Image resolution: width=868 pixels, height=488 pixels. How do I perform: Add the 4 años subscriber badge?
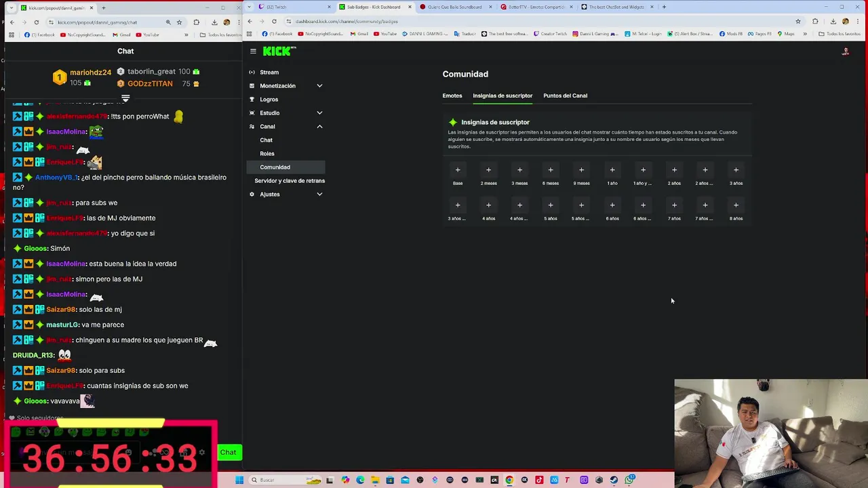tap(488, 205)
